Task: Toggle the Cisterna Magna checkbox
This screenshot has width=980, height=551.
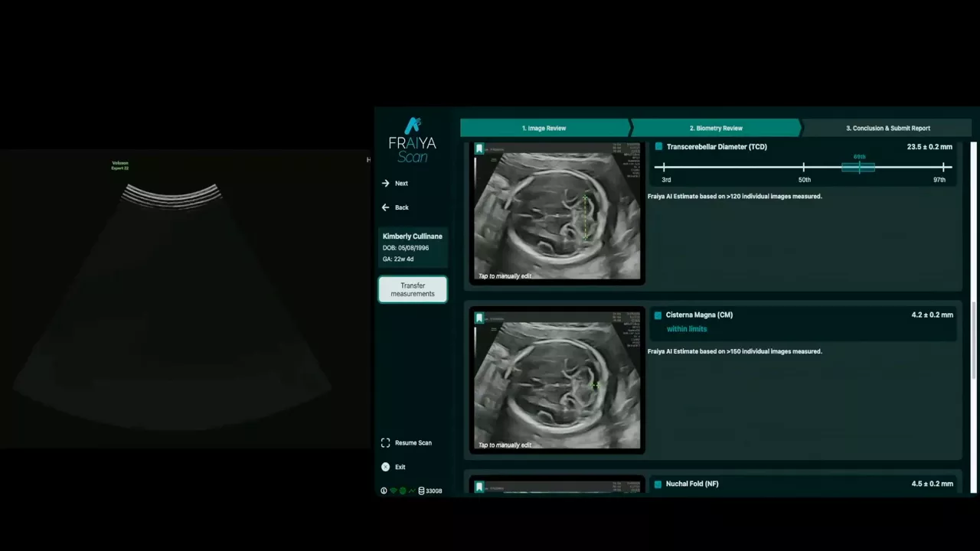Action: [658, 315]
